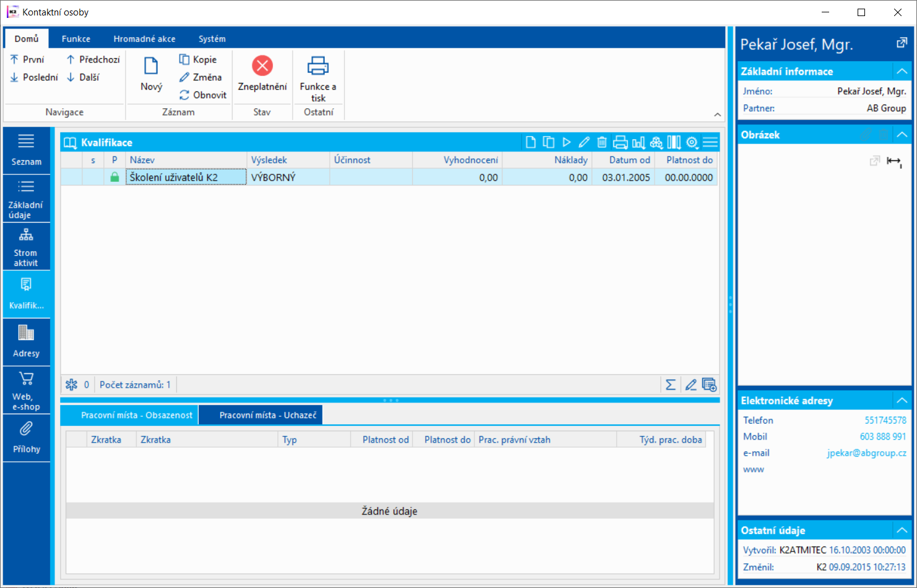The height and width of the screenshot is (588, 917).
Task: Open the bar chart menu in the Kvalifikace toolbar
Action: pos(639,142)
